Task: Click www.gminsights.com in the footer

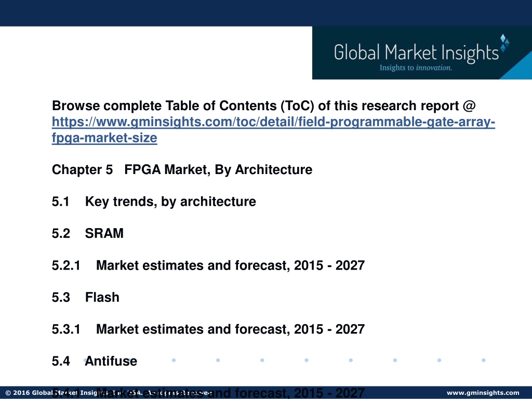Action: [483, 393]
